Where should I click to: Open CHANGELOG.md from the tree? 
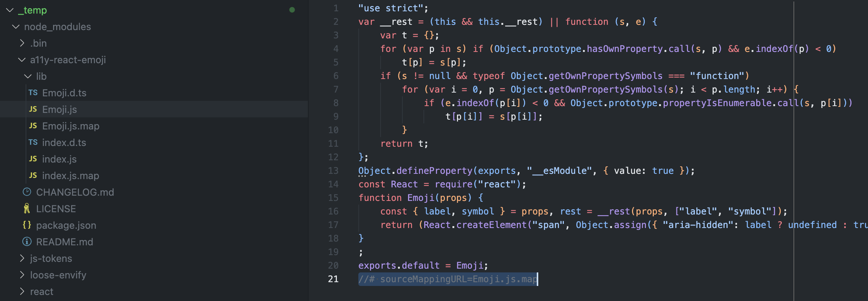75,192
